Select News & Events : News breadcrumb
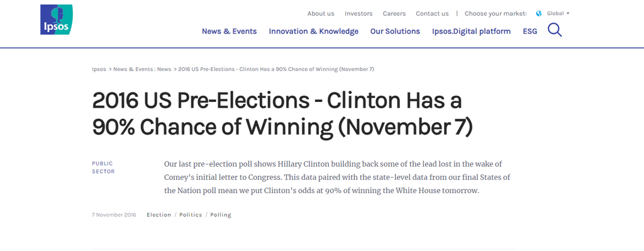Screen dimensions: 644x251 click(142, 69)
